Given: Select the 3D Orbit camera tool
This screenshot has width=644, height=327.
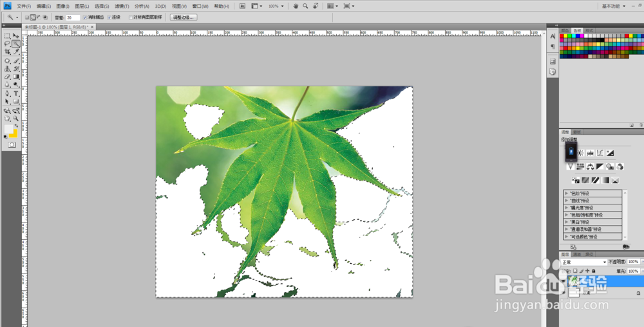Looking at the screenshot, I should [16, 110].
